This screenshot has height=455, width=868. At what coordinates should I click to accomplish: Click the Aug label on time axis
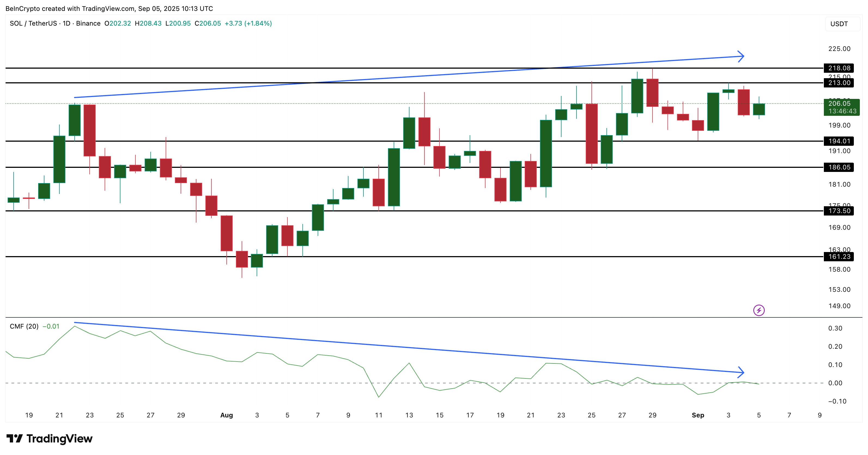click(226, 415)
